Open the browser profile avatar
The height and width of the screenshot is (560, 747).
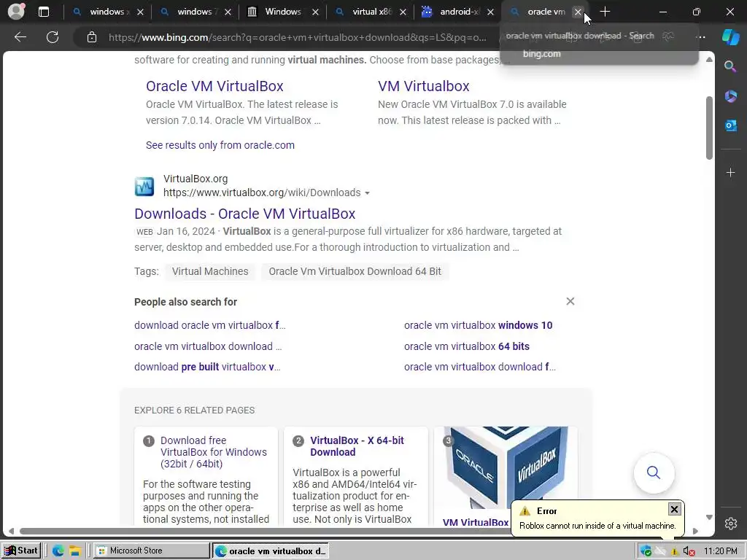[x=16, y=12]
